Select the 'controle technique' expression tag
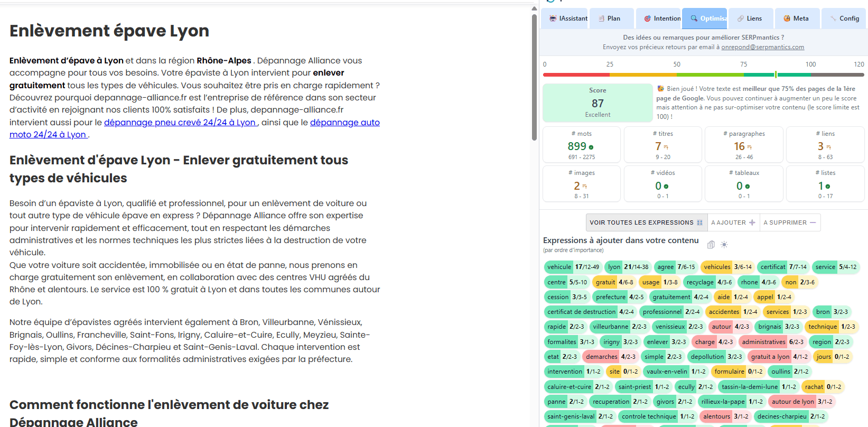 point(657,416)
